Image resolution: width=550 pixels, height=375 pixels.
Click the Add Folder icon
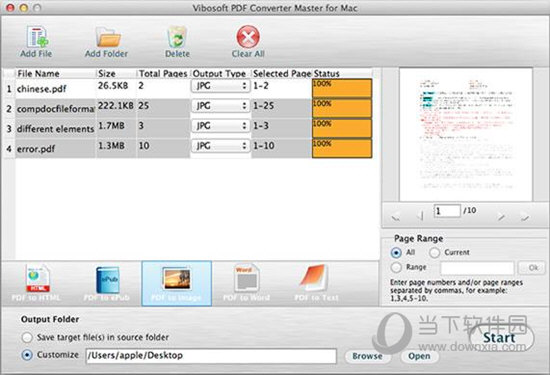pos(108,37)
